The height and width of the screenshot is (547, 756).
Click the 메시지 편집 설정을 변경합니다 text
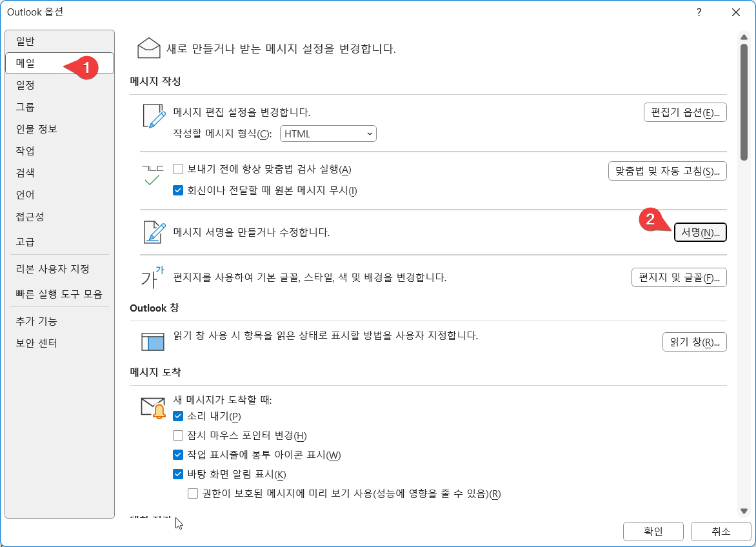242,112
